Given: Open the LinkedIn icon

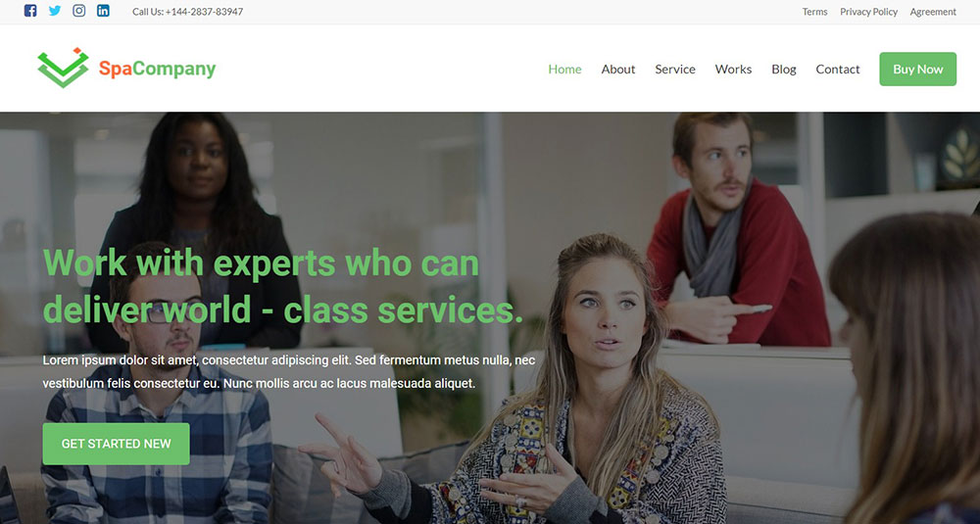Looking at the screenshot, I should [x=103, y=11].
